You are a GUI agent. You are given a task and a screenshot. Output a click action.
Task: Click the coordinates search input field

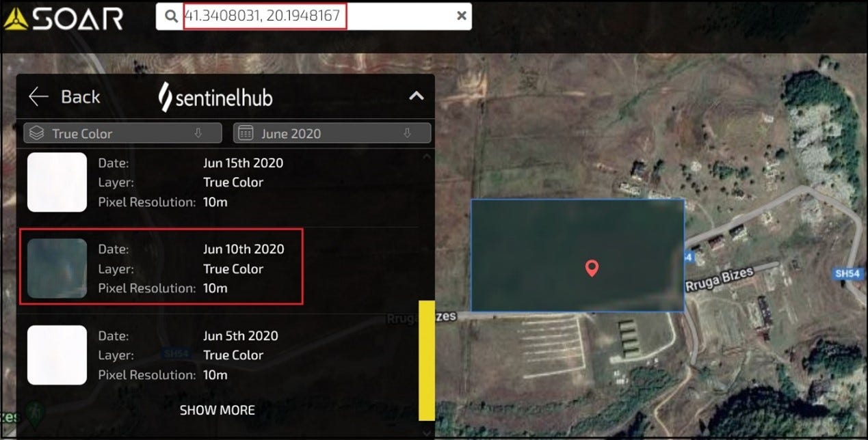point(313,16)
